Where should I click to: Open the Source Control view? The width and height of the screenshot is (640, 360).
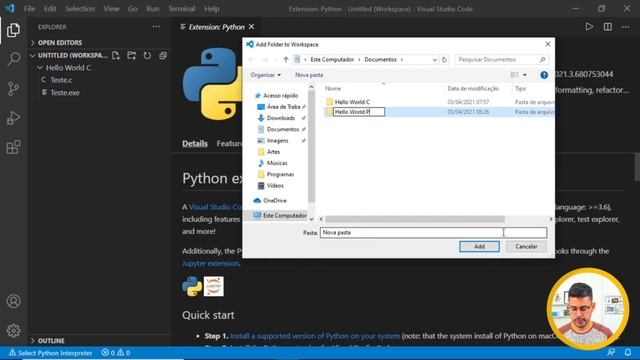point(13,88)
